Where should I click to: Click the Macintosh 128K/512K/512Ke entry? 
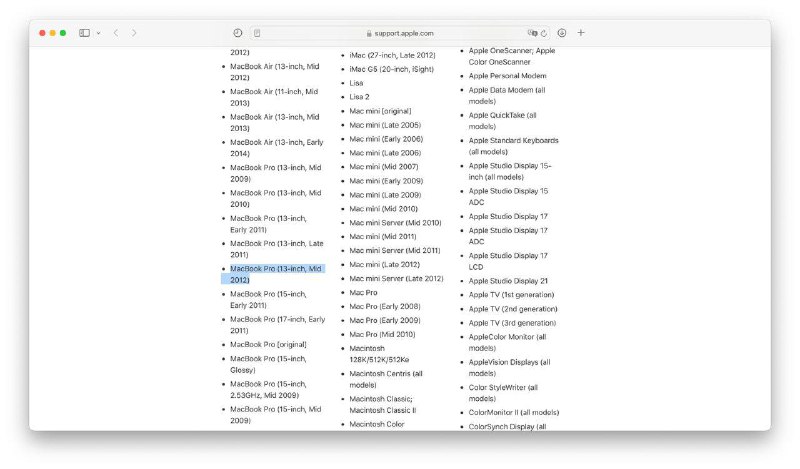click(379, 354)
